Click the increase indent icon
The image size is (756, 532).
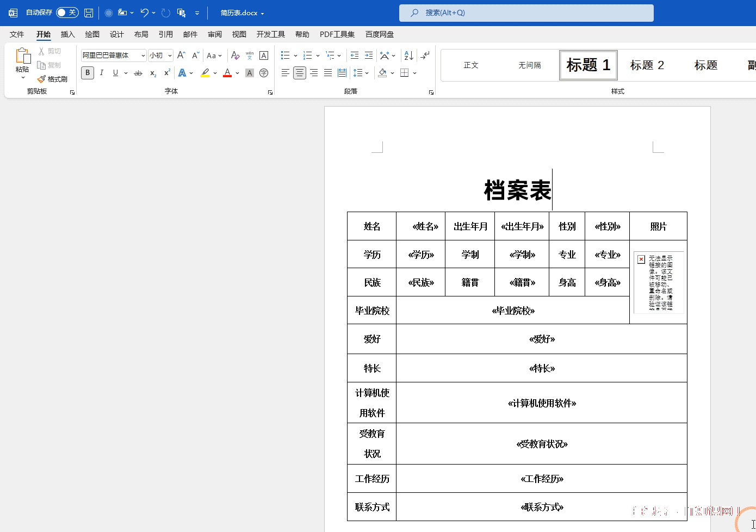point(369,55)
